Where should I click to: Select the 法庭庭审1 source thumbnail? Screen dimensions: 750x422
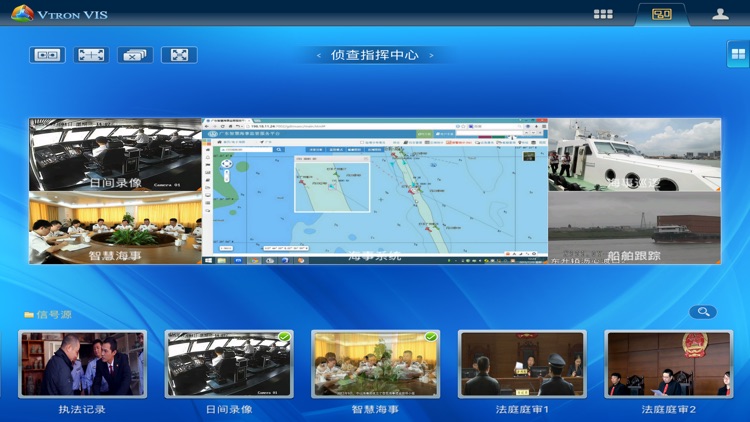tap(522, 364)
